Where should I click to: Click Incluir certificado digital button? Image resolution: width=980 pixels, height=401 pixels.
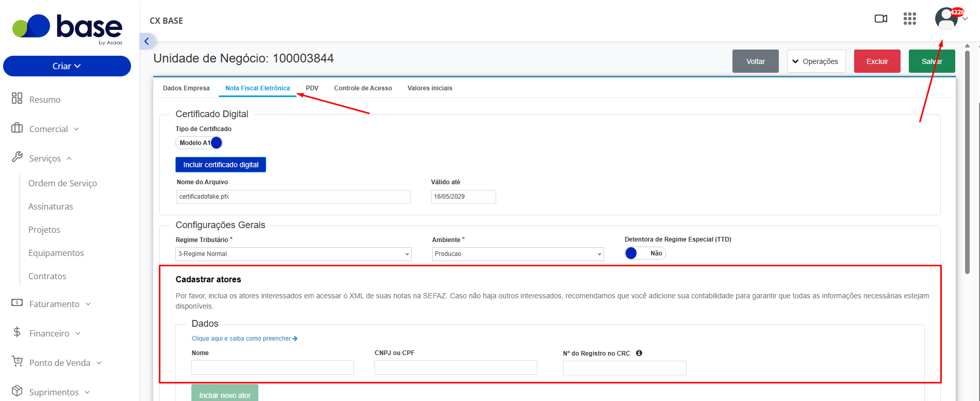(x=221, y=165)
